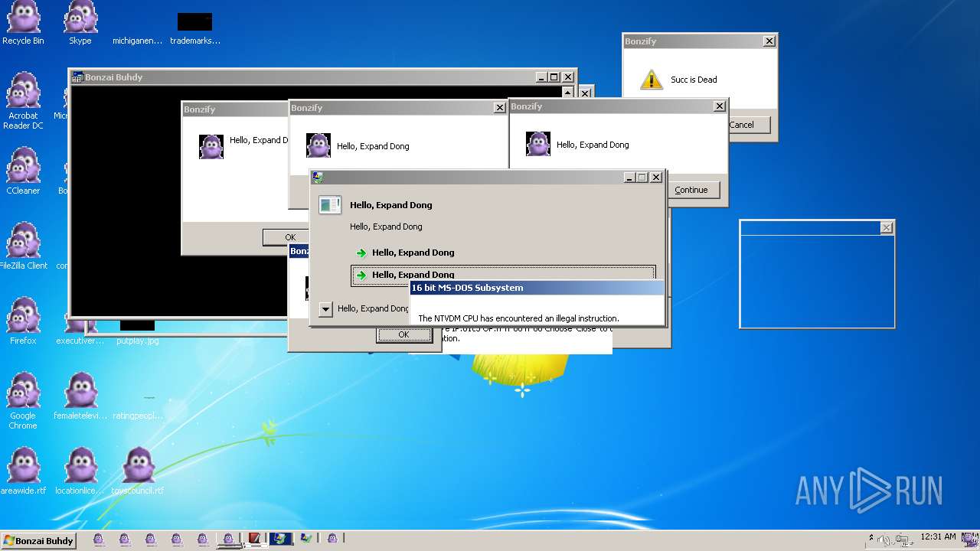
Task: Click the Bonzai Buhdy Start button
Action: point(38,540)
